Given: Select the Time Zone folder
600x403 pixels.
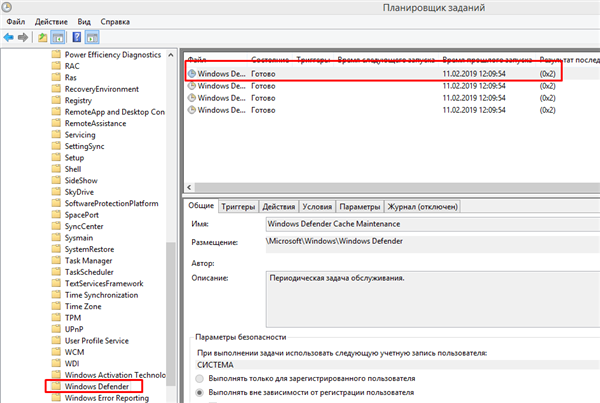Looking at the screenshot, I should click(x=83, y=306).
